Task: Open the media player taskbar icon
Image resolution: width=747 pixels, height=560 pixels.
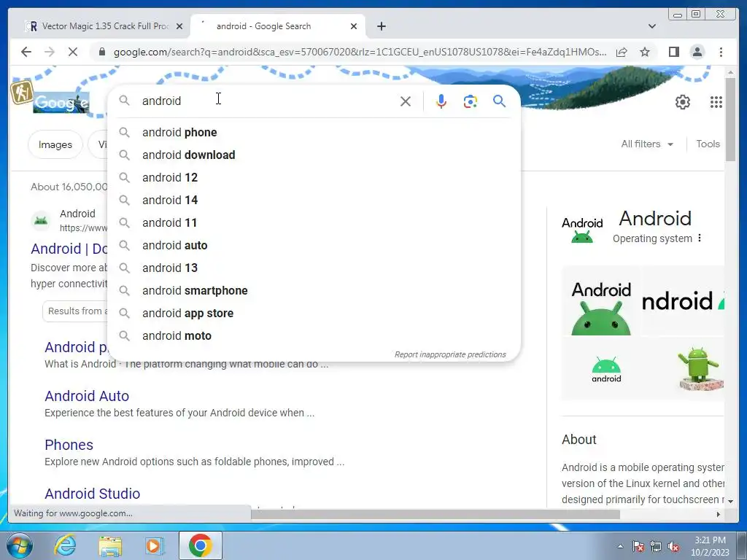Action: coord(154,545)
